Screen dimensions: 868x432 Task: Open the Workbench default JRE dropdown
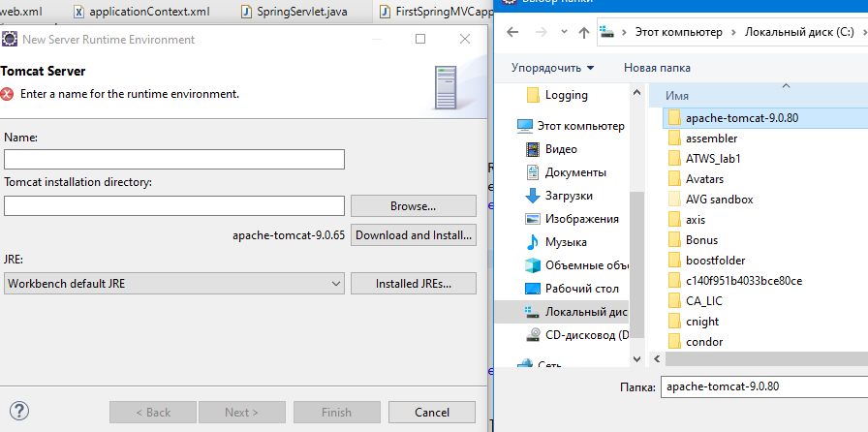(x=173, y=284)
